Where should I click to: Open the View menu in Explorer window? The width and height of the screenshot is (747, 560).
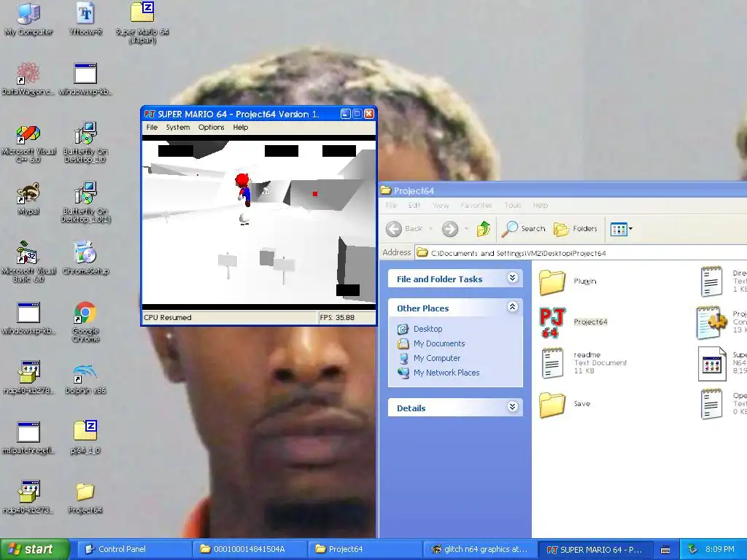pyautogui.click(x=440, y=206)
